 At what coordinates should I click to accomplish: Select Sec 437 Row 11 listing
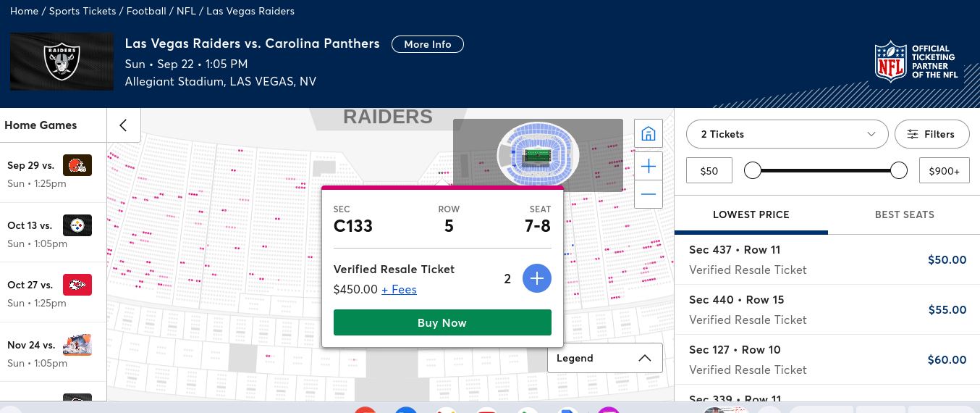827,259
